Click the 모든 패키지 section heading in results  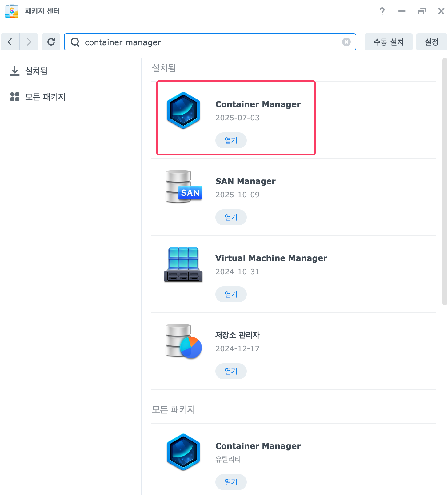174,409
